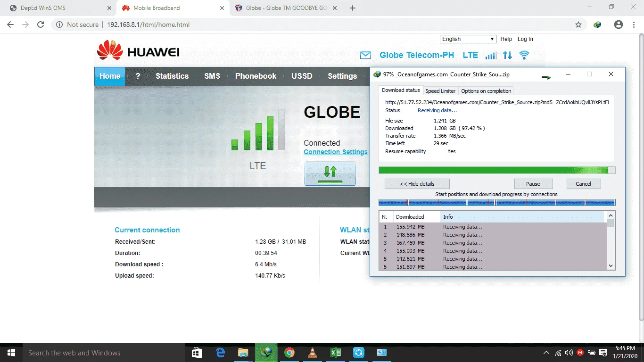Viewport: 644px width, 362px height.
Task: Open the Settings page in Huawei nav
Action: [342, 76]
